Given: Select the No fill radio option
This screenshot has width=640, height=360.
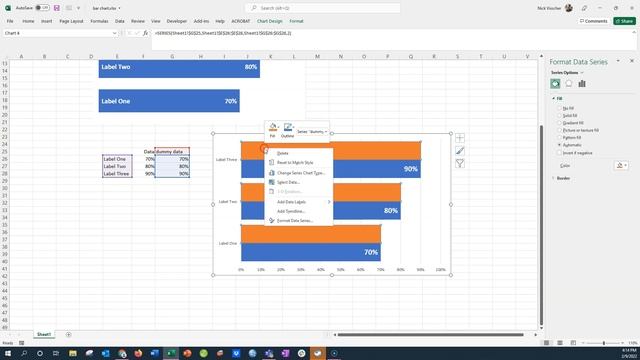Looking at the screenshot, I should [560, 108].
